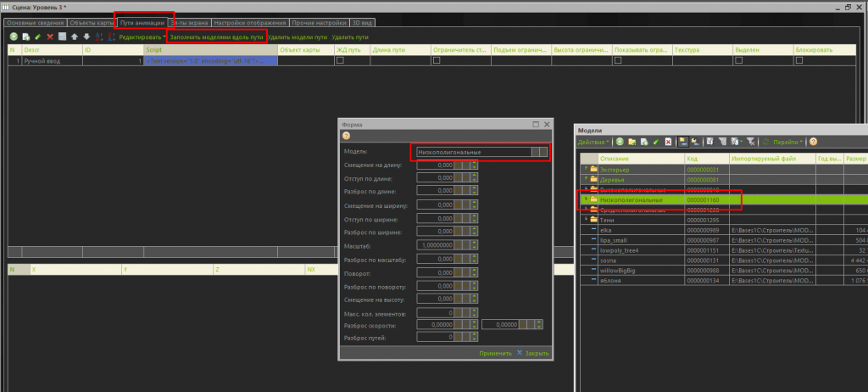Click Удалить модели пути button
This screenshot has height=392, width=868.
(298, 37)
